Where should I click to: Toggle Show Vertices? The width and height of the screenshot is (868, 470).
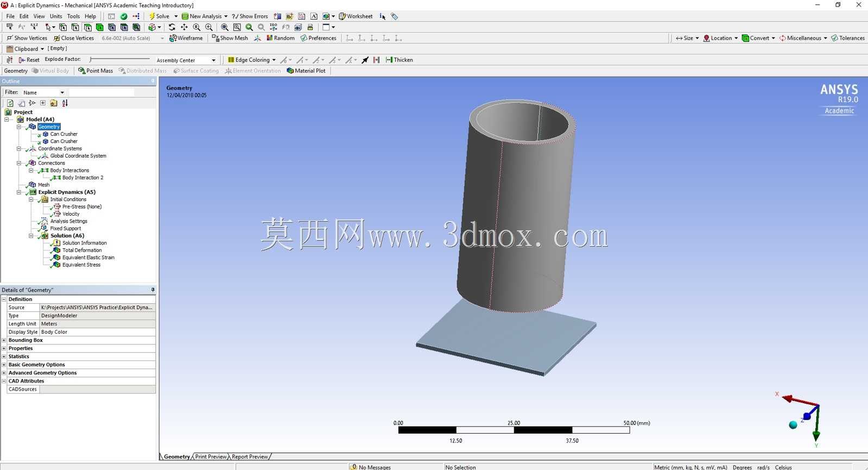pyautogui.click(x=26, y=38)
